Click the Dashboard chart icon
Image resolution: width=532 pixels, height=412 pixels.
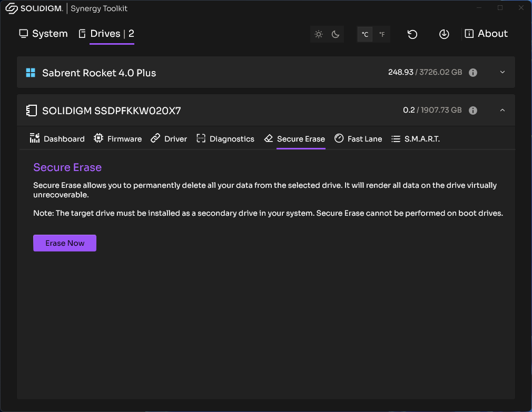click(x=35, y=138)
